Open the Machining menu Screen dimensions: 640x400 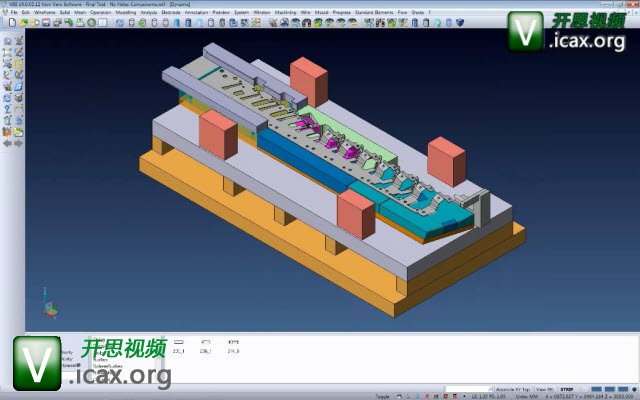(x=285, y=12)
